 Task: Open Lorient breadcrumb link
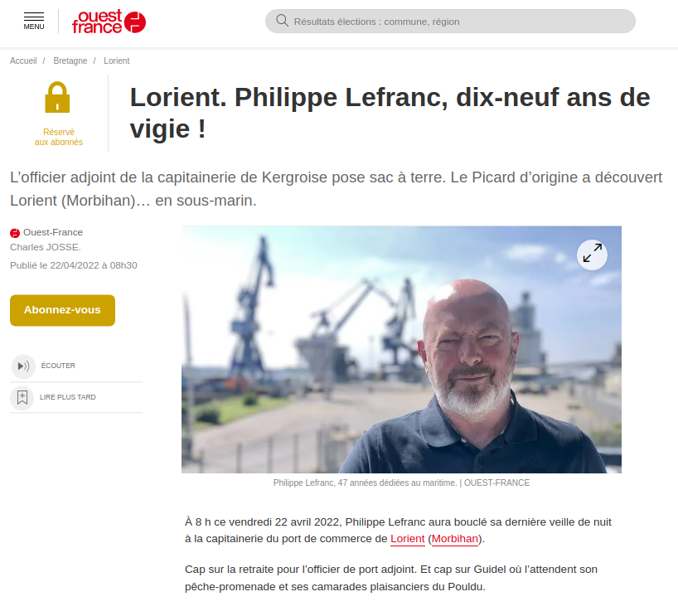116,61
